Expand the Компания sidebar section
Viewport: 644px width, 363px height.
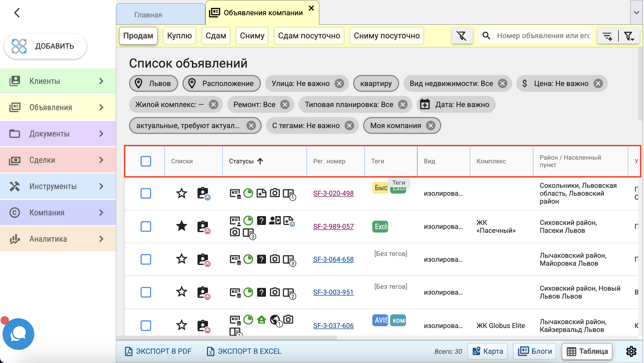[58, 213]
